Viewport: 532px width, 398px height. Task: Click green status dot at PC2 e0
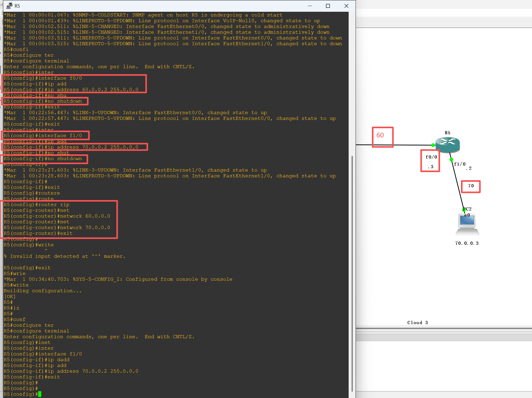pyautogui.click(x=464, y=210)
